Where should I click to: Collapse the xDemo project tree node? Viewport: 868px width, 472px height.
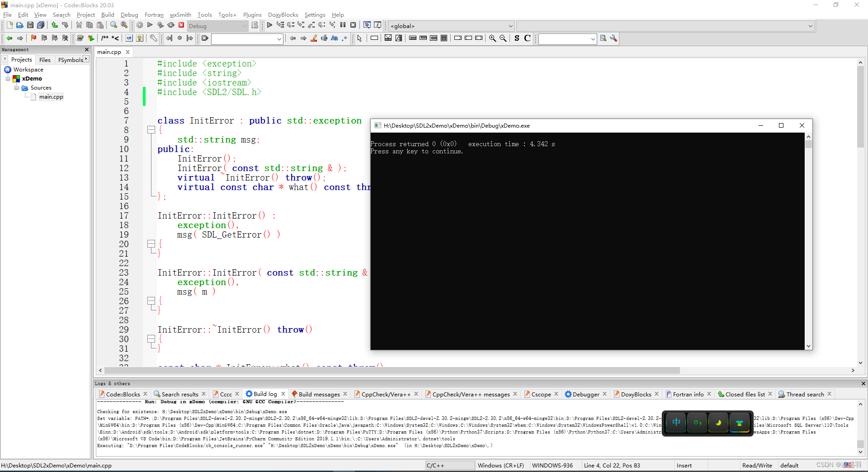click(8, 79)
